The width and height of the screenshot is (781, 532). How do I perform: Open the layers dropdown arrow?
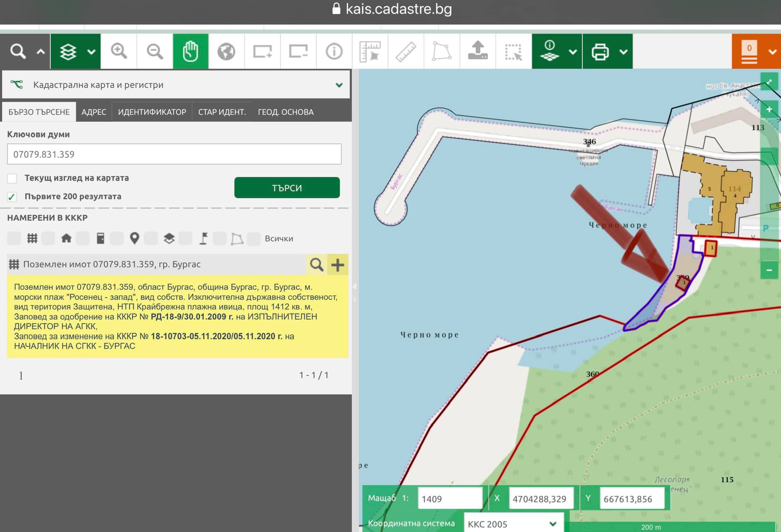click(91, 52)
